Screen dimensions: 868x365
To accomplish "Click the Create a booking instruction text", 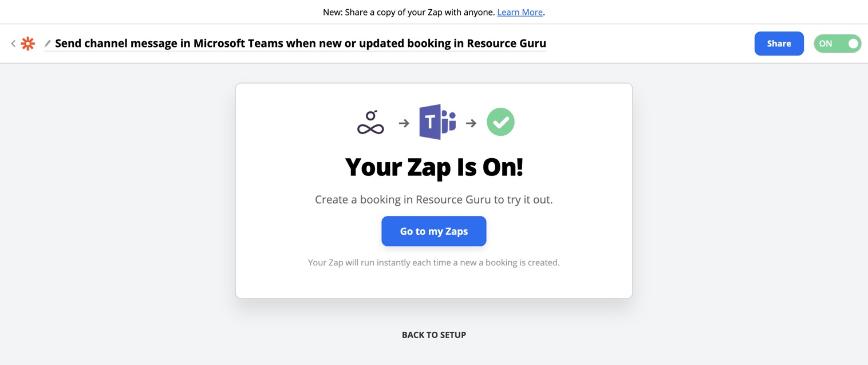I will point(434,199).
